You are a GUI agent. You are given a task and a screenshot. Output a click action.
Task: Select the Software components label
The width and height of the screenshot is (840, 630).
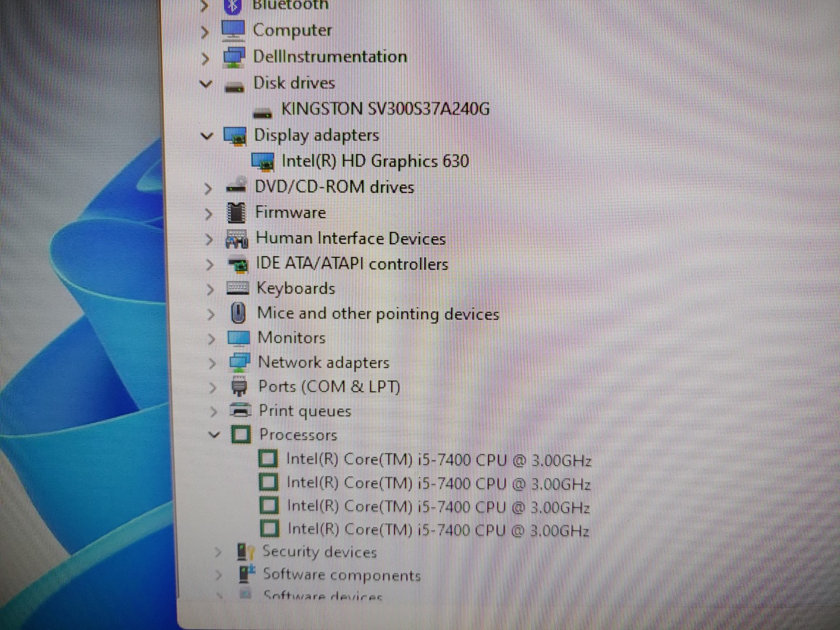pos(342,575)
